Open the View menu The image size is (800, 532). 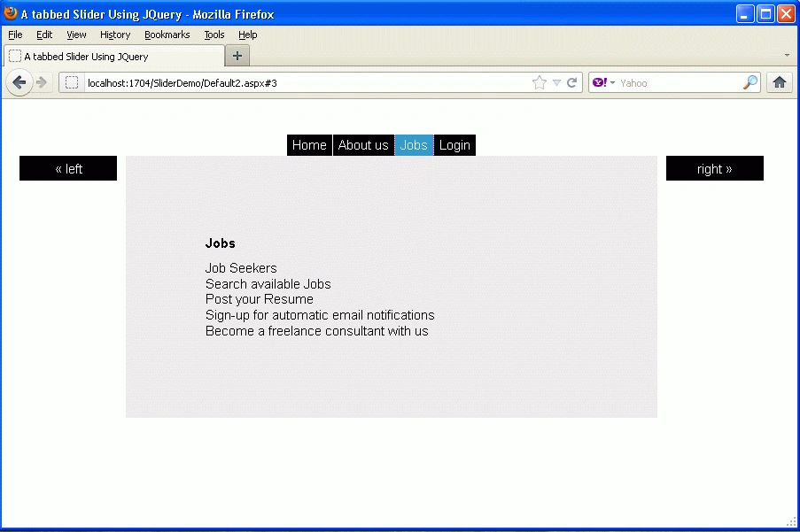point(76,35)
